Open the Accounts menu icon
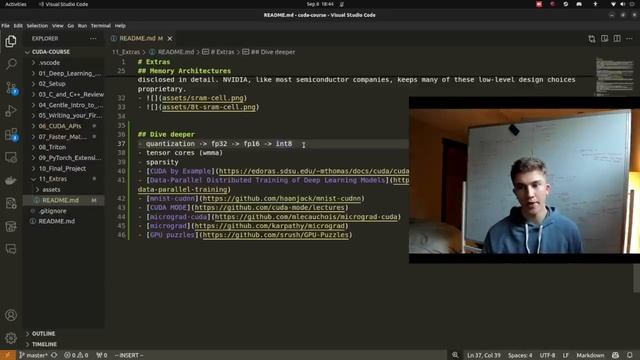The height and width of the screenshot is (360, 640). pos(11,315)
